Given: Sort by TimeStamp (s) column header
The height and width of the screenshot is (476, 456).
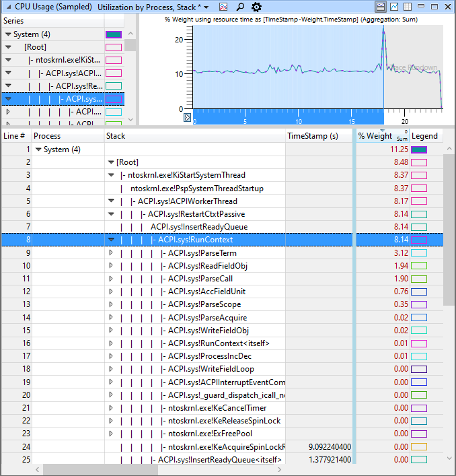Looking at the screenshot, I should [x=319, y=136].
